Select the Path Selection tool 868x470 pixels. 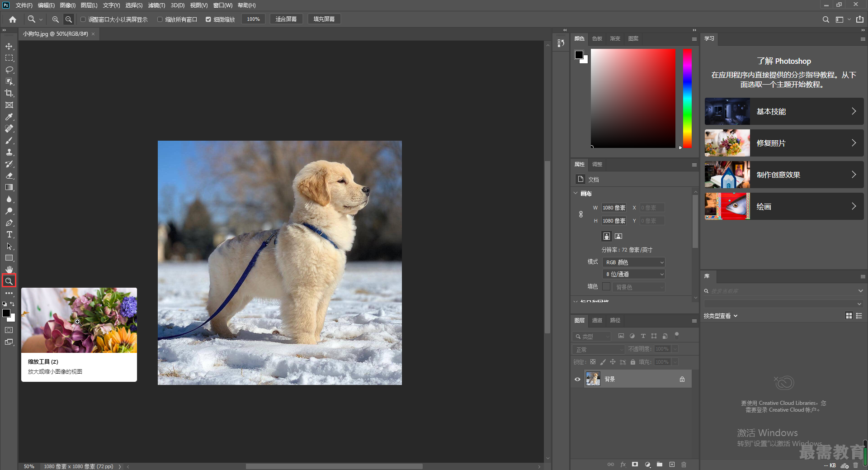pyautogui.click(x=9, y=246)
